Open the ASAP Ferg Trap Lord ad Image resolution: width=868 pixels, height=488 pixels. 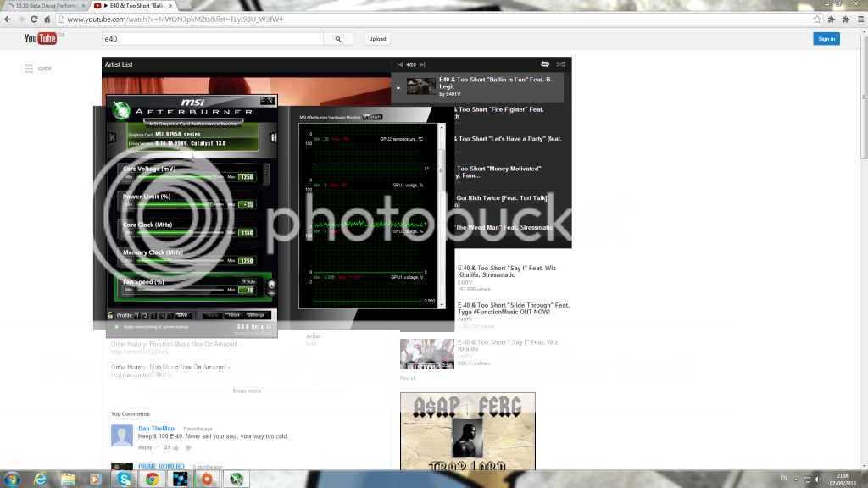(468, 431)
